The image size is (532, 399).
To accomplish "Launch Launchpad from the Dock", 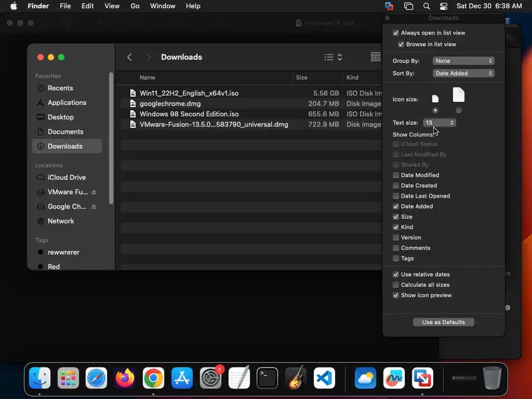I will [x=68, y=378].
